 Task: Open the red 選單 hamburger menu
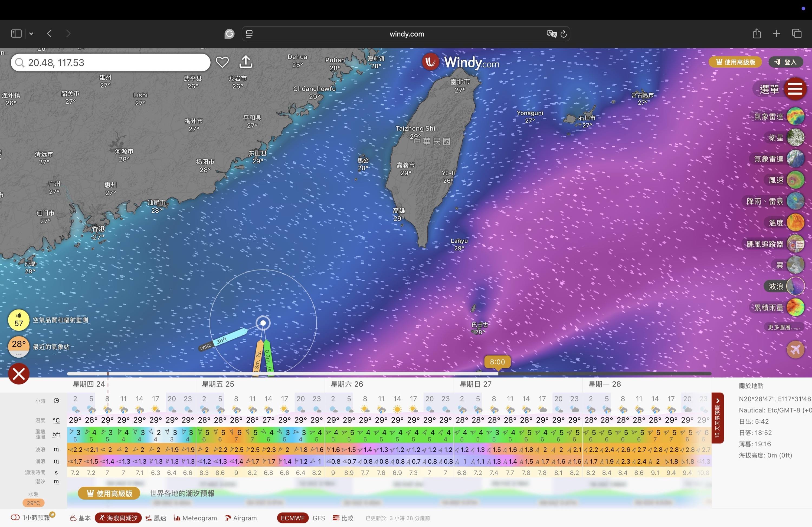[795, 89]
